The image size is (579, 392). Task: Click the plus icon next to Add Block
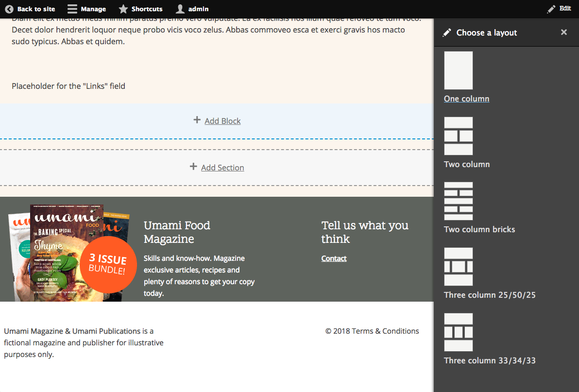pyautogui.click(x=197, y=120)
